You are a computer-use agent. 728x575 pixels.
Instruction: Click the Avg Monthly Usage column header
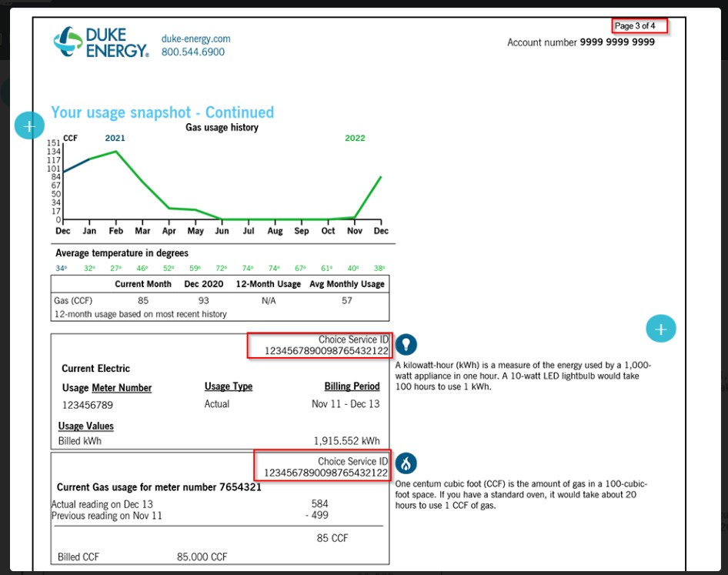[x=347, y=284]
